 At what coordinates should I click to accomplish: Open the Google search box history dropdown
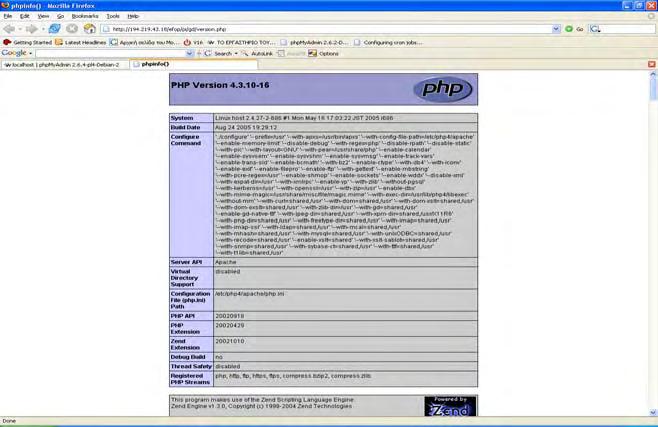(189, 53)
